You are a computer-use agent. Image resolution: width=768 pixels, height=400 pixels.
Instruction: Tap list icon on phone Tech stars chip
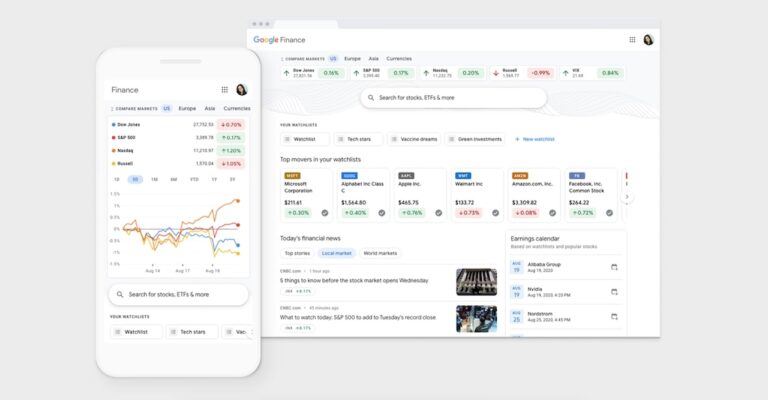pyautogui.click(x=173, y=332)
